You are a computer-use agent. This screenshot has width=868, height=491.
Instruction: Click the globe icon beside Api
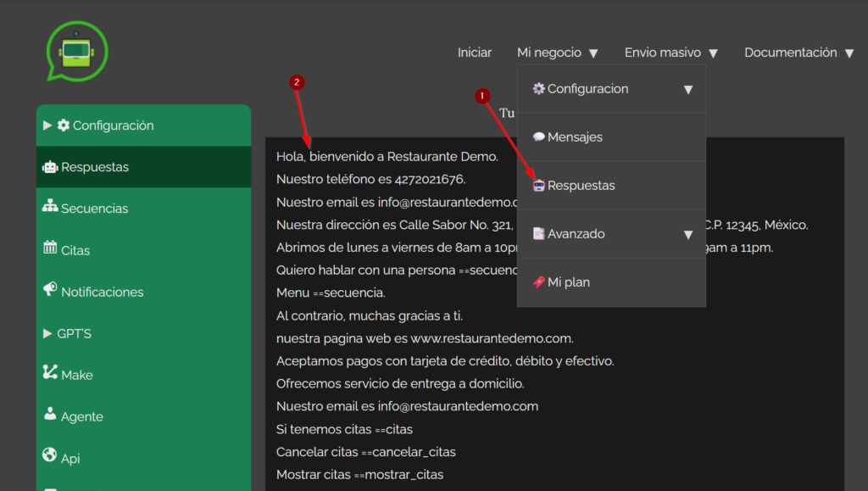click(x=50, y=455)
